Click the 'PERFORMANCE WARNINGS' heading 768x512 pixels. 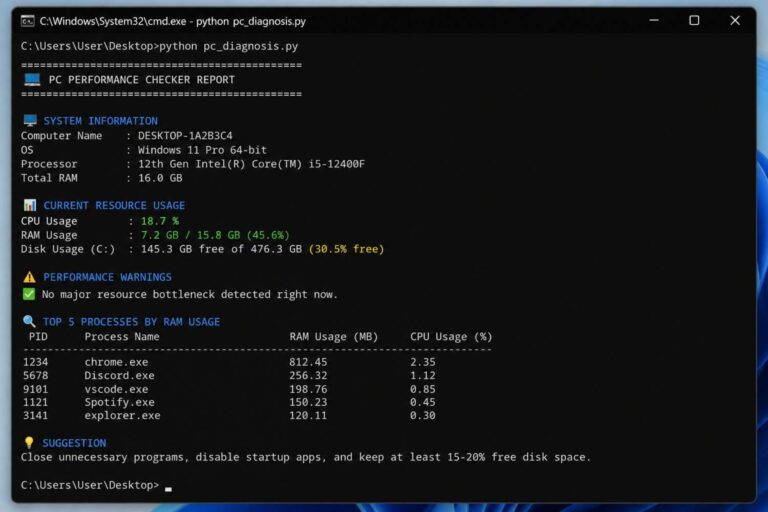tap(107, 277)
